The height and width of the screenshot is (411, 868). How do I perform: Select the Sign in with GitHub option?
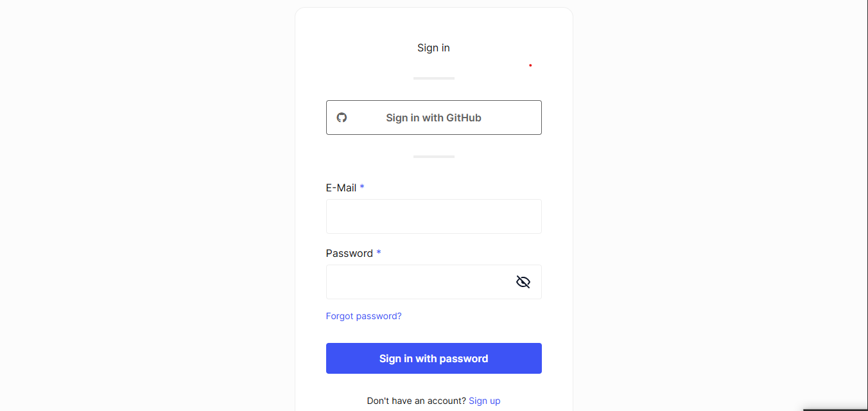pyautogui.click(x=433, y=118)
